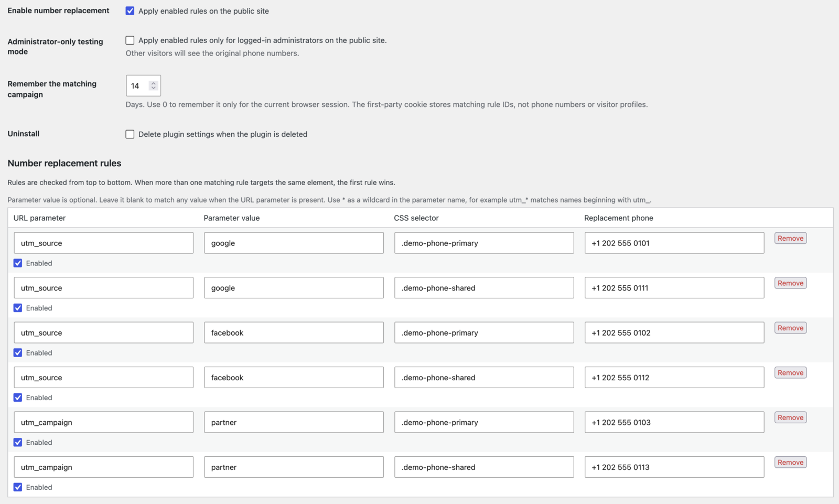Click replacement phone field +1 202 555 0101
839x504 pixels.
(x=674, y=243)
